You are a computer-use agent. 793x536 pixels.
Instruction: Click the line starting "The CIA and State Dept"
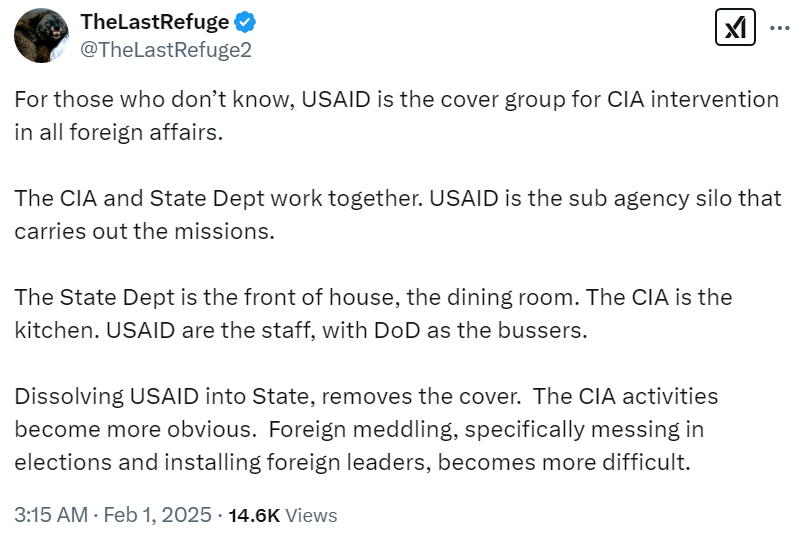[x=398, y=198]
